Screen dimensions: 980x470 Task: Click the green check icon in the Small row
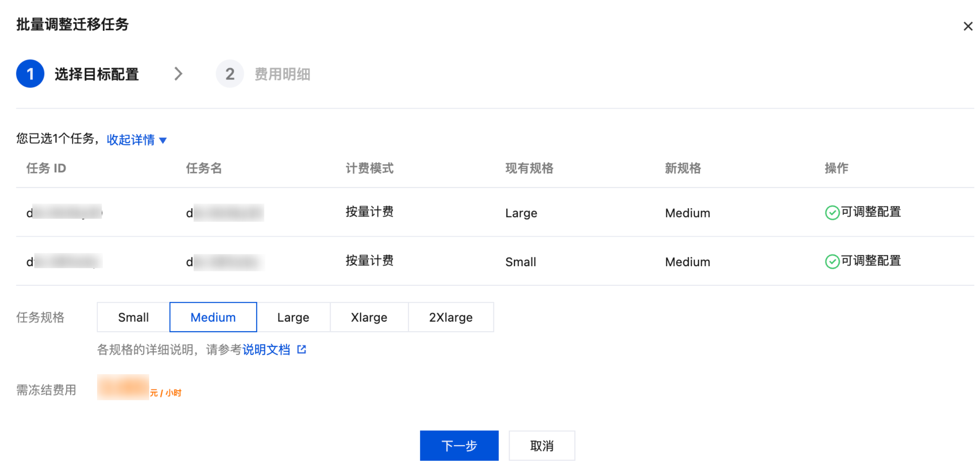[x=832, y=261]
